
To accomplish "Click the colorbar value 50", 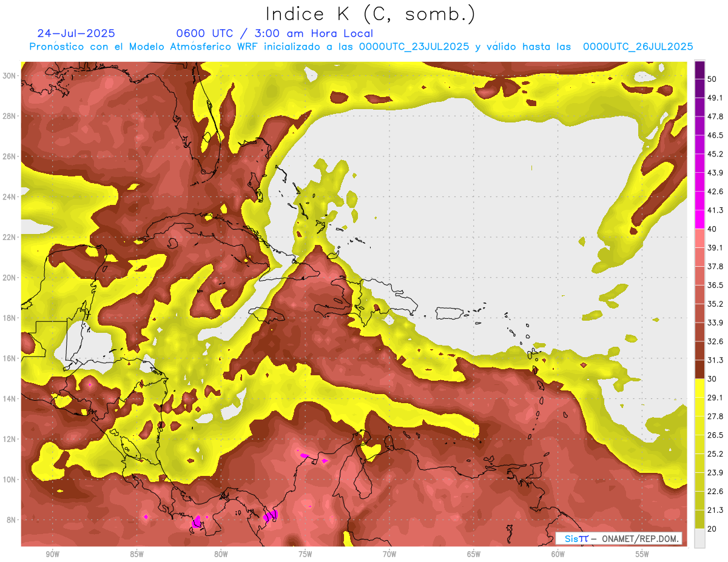I will coord(713,79).
